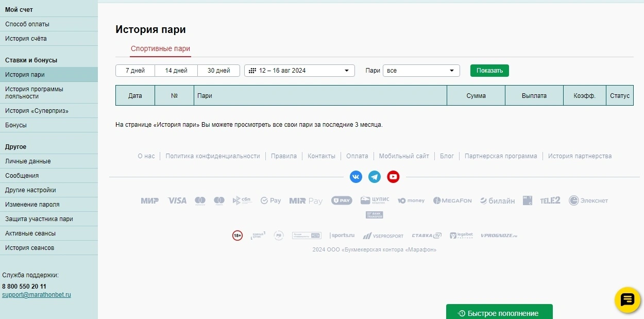Viewport: 644px width, 319px height.
Task: Click the MIR payment system logo
Action: (x=149, y=201)
